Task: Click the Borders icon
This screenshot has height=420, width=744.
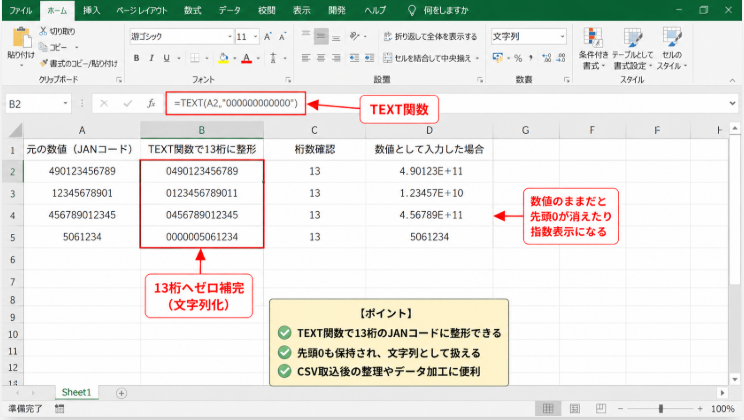Action: click(195, 58)
